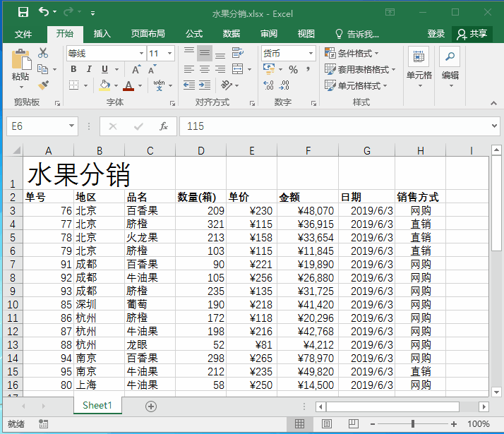The width and height of the screenshot is (504, 434).
Task: Open the 文件 File menu
Action: point(23,34)
